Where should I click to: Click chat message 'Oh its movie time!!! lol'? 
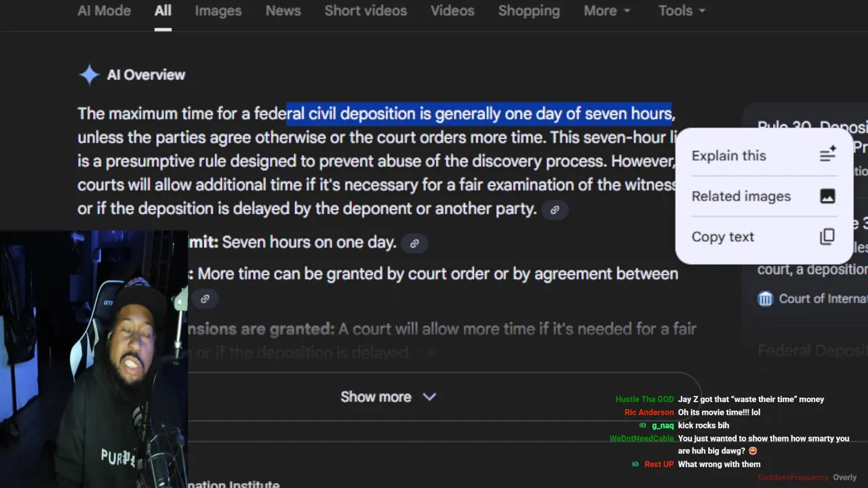click(719, 412)
